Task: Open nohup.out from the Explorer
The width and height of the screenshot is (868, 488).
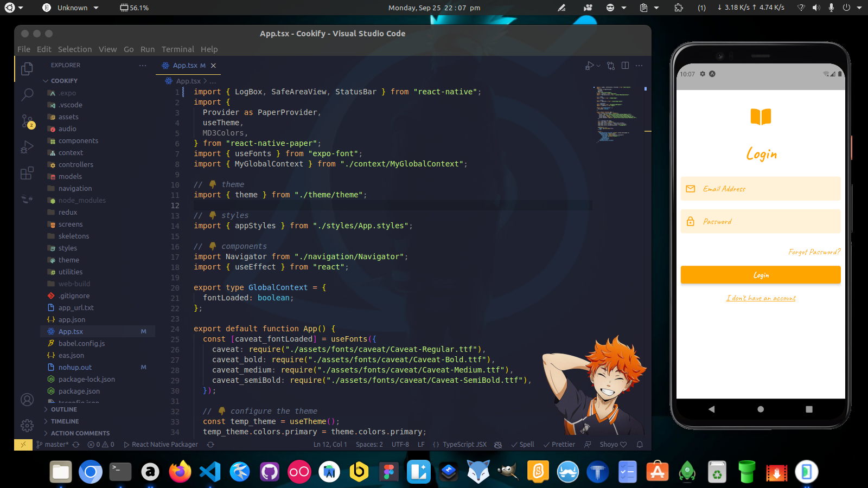Action: [75, 368]
